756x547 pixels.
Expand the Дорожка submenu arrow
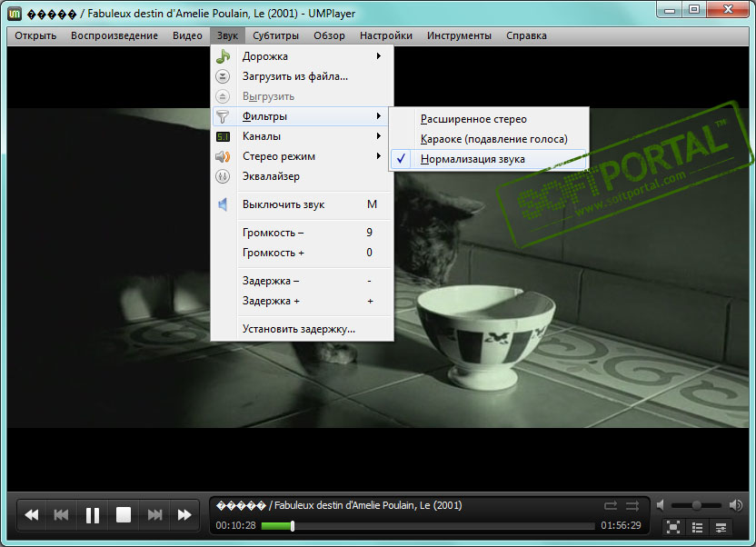pyautogui.click(x=379, y=56)
